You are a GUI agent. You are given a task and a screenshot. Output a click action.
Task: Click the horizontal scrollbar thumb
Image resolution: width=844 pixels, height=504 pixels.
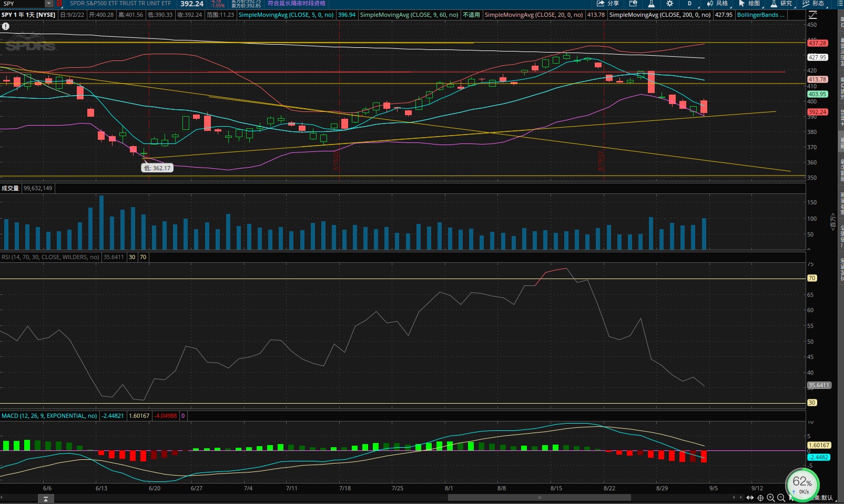(x=539, y=498)
